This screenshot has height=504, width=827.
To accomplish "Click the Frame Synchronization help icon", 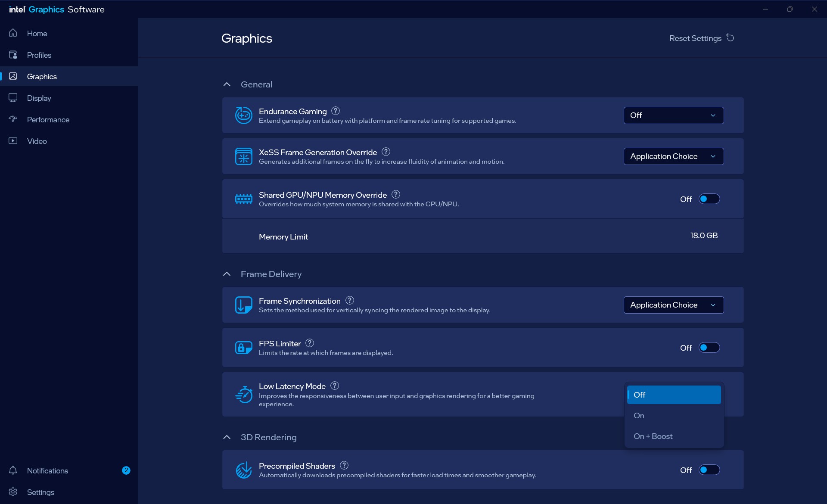I will click(x=350, y=300).
